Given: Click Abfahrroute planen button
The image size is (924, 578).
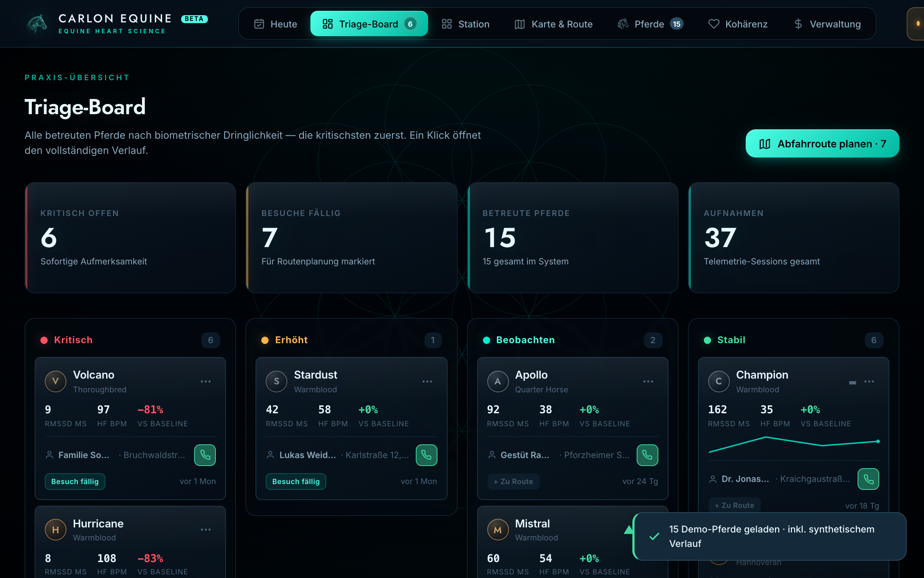Looking at the screenshot, I should 822,144.
